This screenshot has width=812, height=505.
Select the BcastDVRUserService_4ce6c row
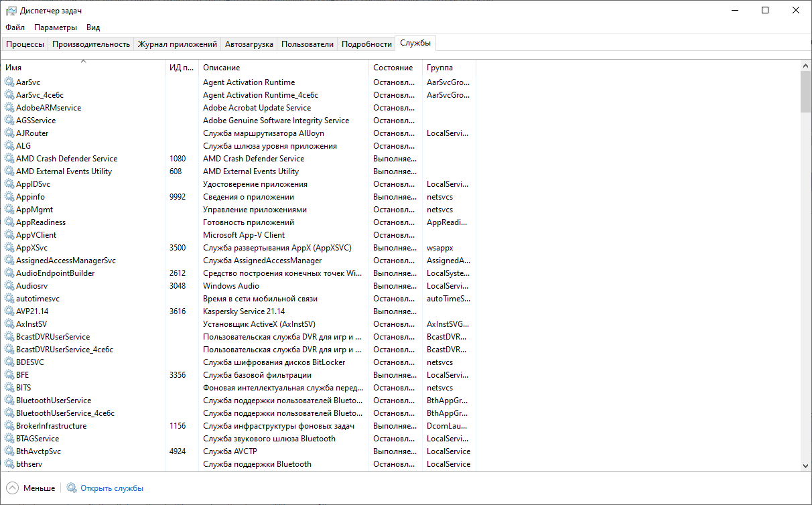click(240, 350)
